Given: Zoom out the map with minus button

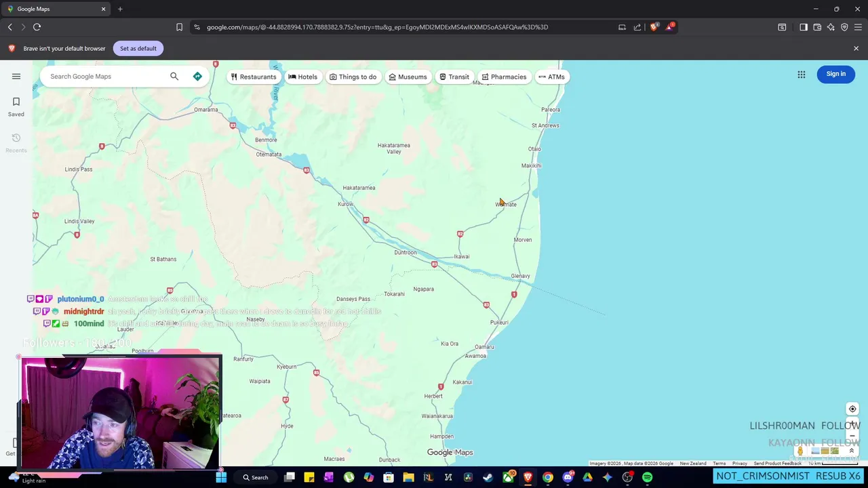Looking at the screenshot, I should pyautogui.click(x=852, y=437).
